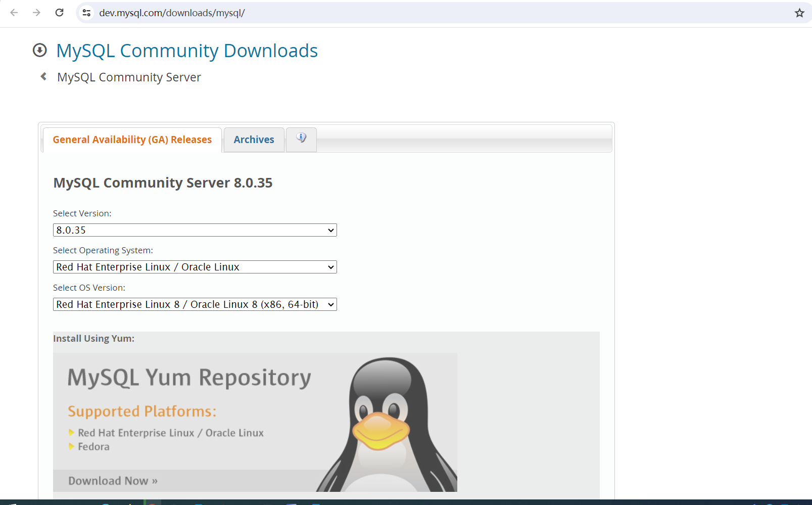Open the site information icon in address bar
Viewport: 812px width, 505px height.
coord(87,13)
